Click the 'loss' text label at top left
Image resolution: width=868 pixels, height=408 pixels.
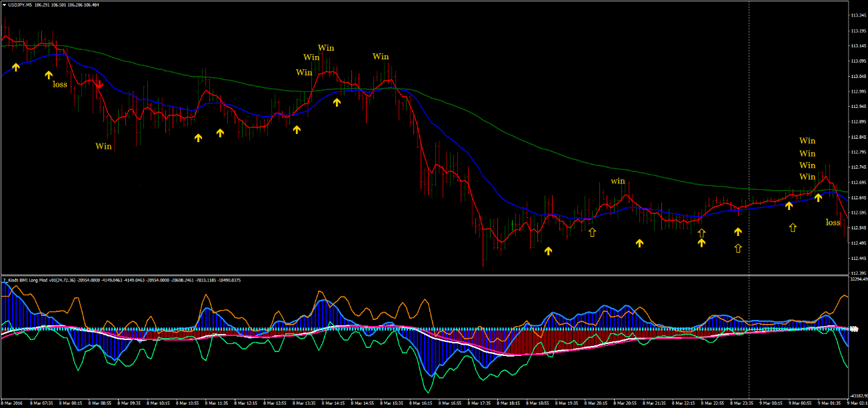(x=60, y=85)
